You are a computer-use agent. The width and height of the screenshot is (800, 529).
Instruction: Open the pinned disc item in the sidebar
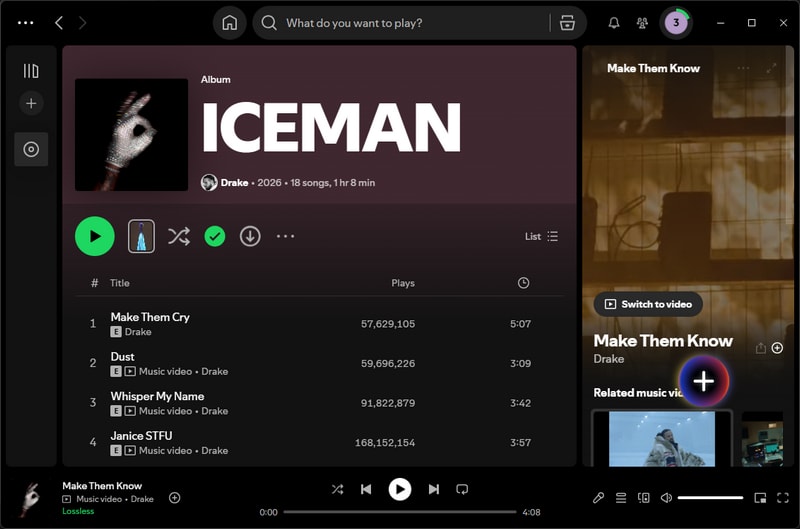[31, 149]
